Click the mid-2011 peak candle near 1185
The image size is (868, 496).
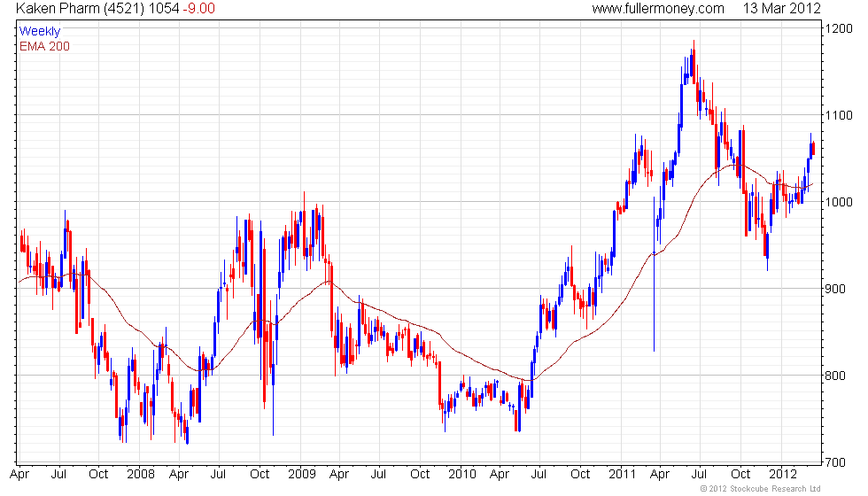click(694, 61)
